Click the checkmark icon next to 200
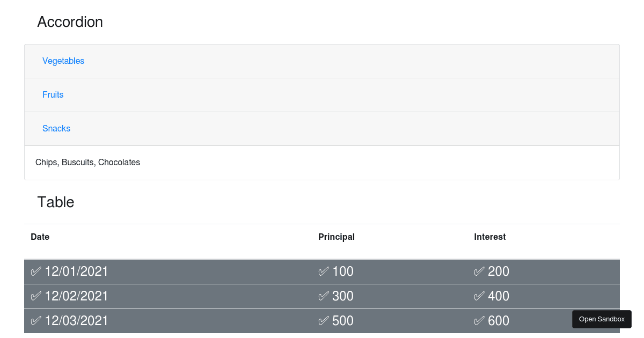Viewport: 644px width, 338px height. pos(479,271)
